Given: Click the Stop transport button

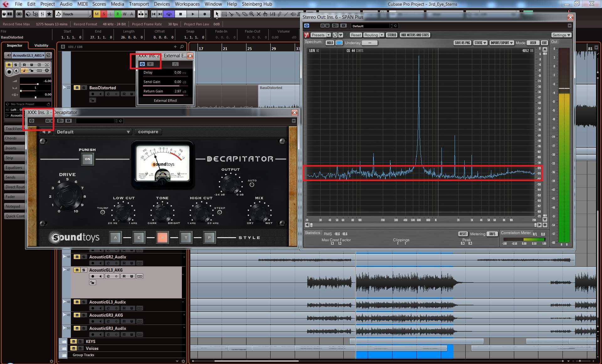Looking at the screenshot, I should pyautogui.click(x=180, y=14).
